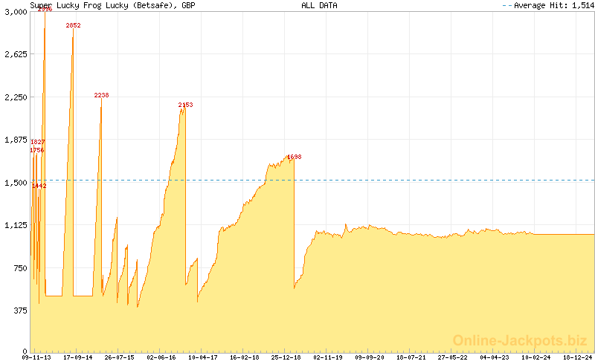Select the 18-12-24 date on x-axis
Image resolution: width=595 pixels, height=364 pixels.
(x=577, y=357)
